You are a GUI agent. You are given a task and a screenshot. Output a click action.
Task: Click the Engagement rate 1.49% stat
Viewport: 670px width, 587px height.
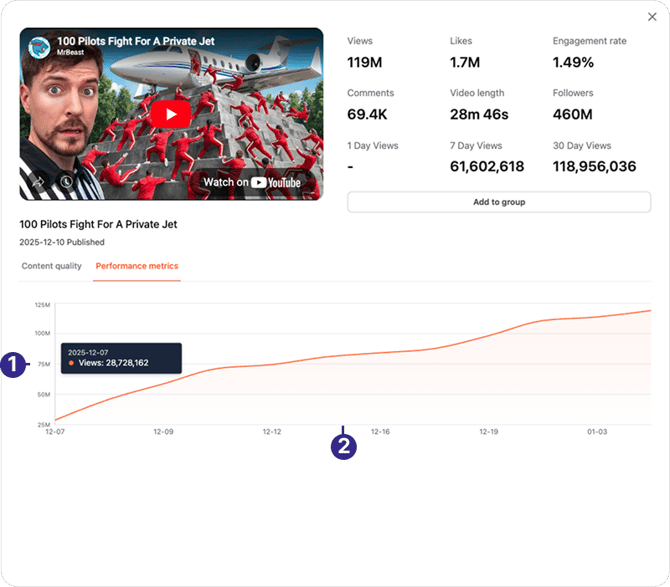pos(573,62)
